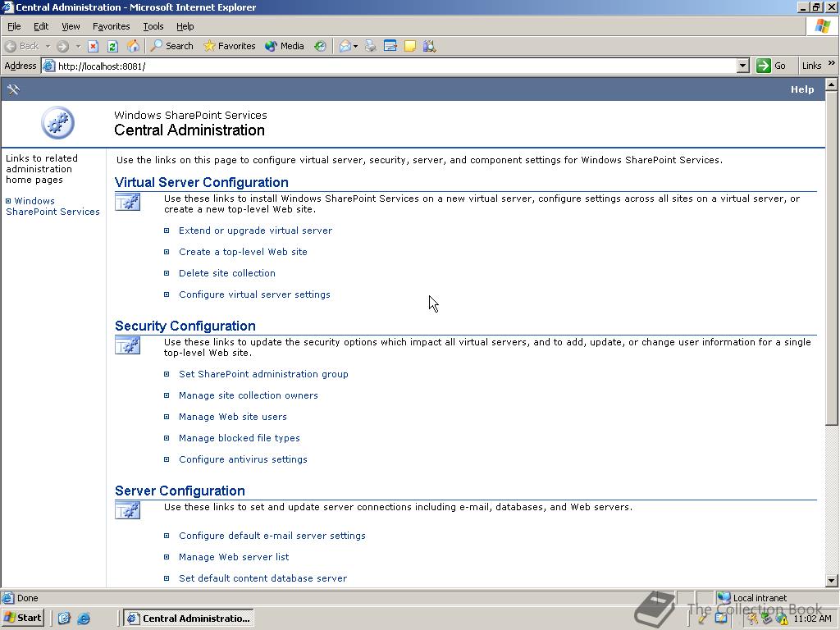Open the Forward history dropdown arrow
Image resolution: width=840 pixels, height=630 pixels.
point(78,46)
